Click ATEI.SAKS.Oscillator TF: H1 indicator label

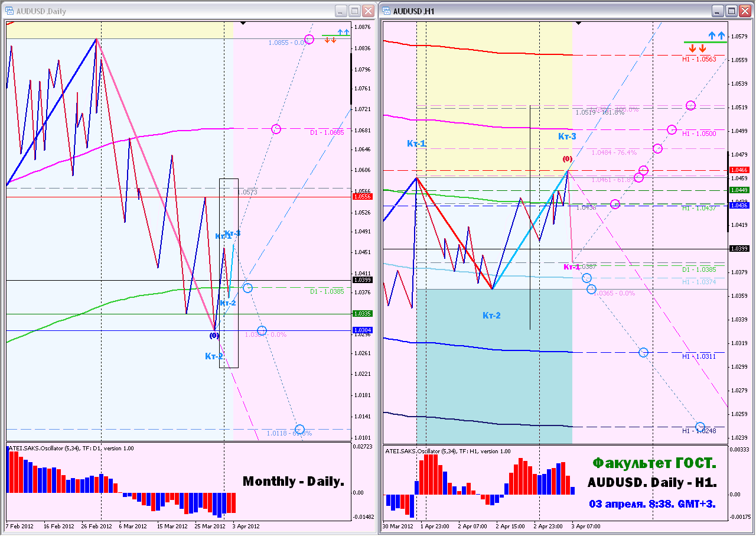click(x=448, y=451)
